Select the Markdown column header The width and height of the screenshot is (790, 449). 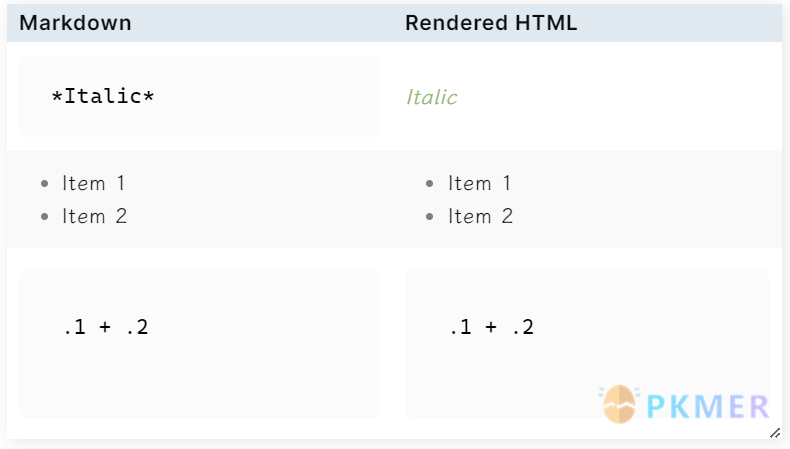point(76,23)
